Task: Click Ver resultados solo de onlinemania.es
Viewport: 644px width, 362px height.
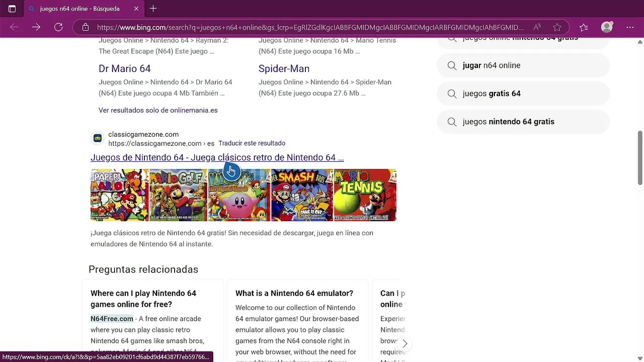Action: (x=158, y=110)
